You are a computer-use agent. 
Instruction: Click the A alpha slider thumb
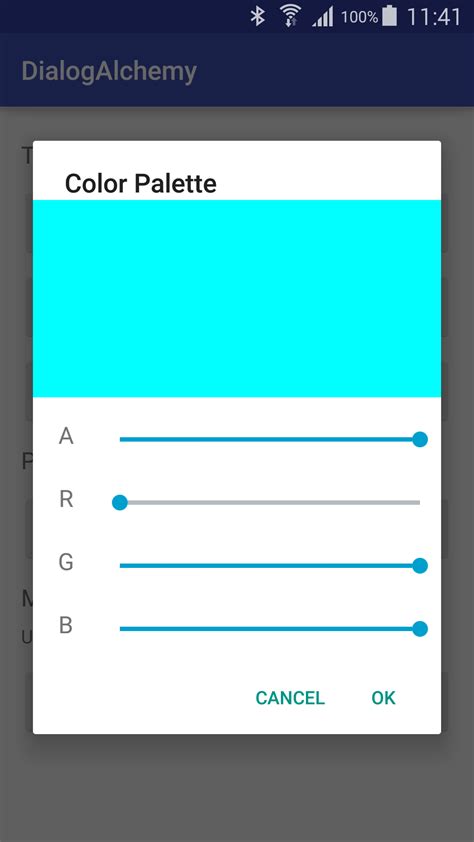[x=420, y=439]
